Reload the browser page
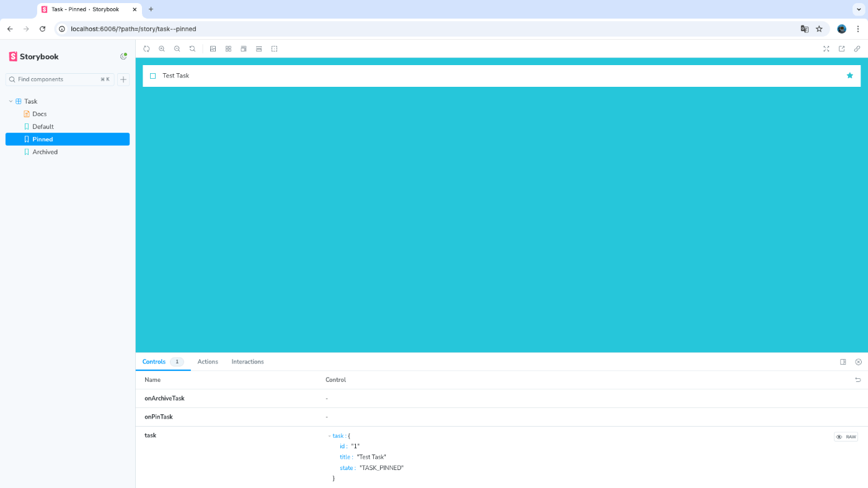Screen dimensions: 868x488 tap(42, 29)
